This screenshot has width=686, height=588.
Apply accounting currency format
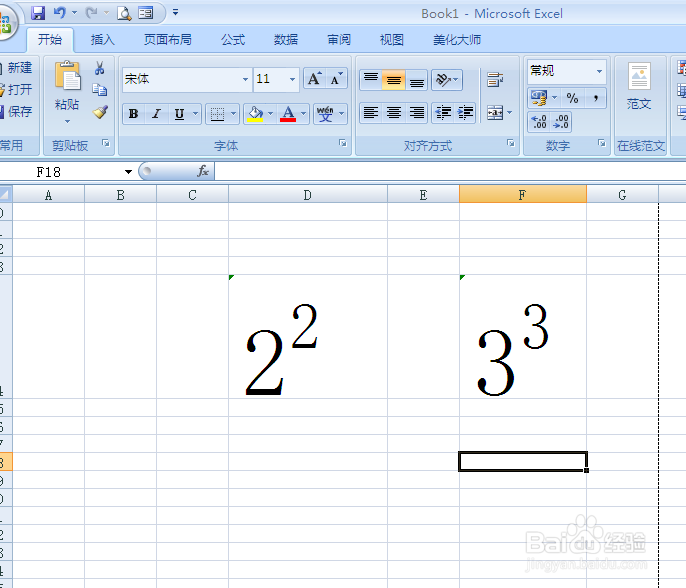(539, 98)
